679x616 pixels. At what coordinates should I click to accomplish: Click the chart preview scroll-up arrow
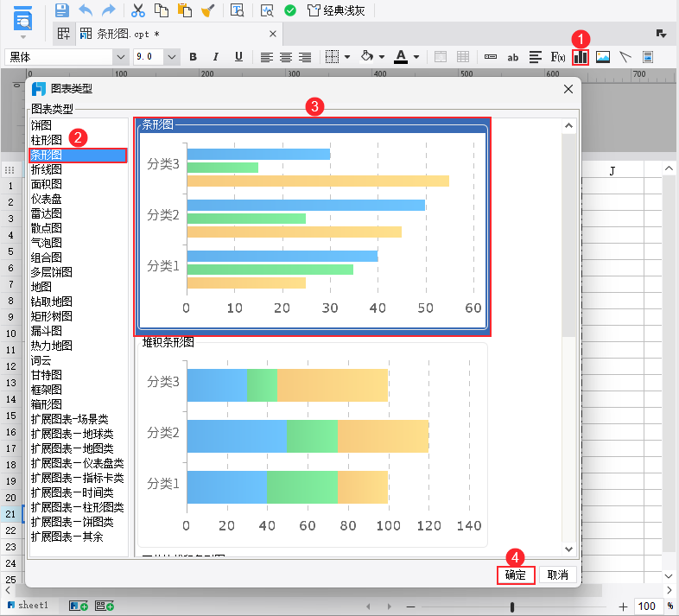(x=569, y=126)
